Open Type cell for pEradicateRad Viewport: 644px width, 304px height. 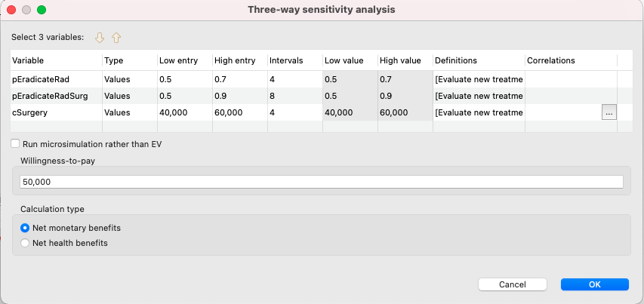click(129, 79)
